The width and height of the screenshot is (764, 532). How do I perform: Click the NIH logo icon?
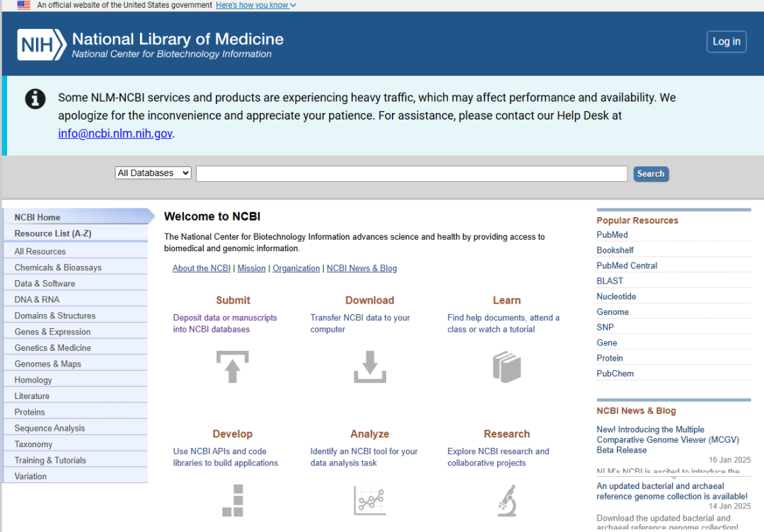(41, 45)
